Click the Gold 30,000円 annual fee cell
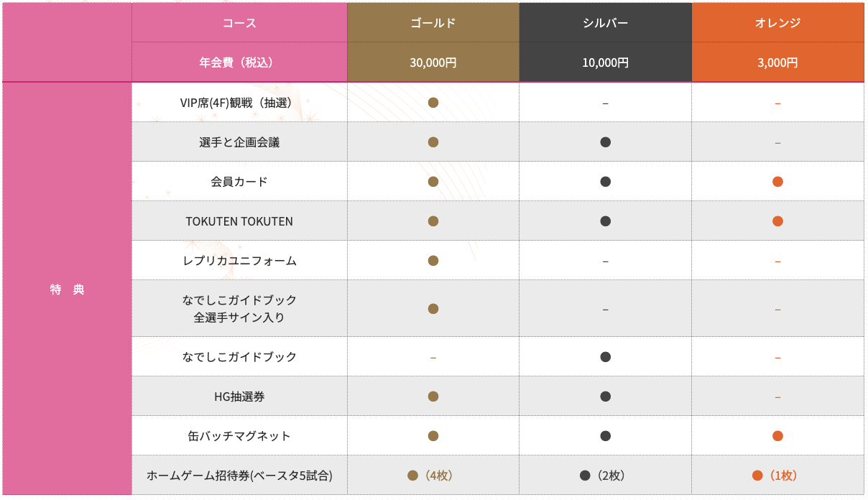The height and width of the screenshot is (500, 868). coord(433,62)
